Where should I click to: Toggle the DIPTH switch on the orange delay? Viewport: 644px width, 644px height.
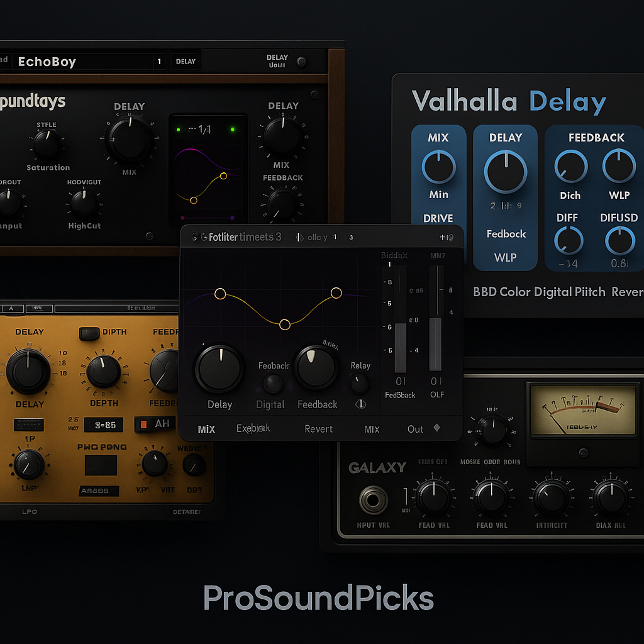[89, 333]
